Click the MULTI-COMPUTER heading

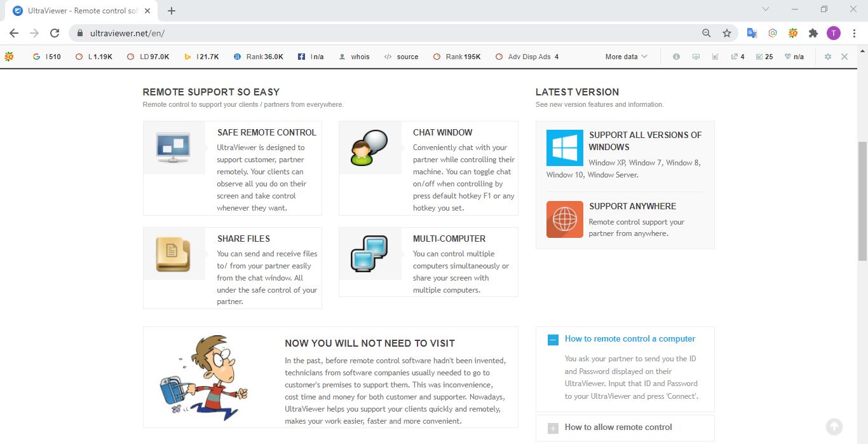tap(449, 239)
